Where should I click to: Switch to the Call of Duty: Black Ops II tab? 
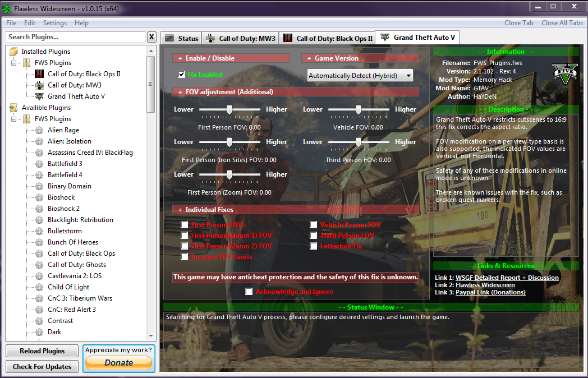click(x=327, y=38)
